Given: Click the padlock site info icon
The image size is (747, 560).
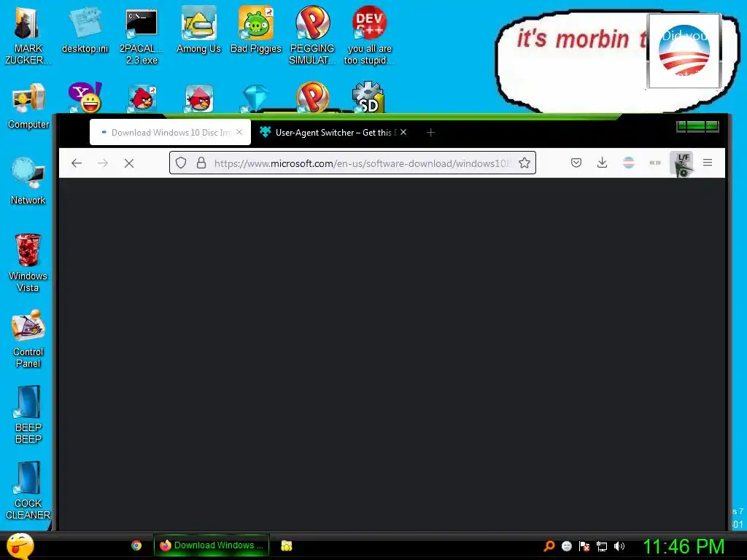Looking at the screenshot, I should 201,163.
